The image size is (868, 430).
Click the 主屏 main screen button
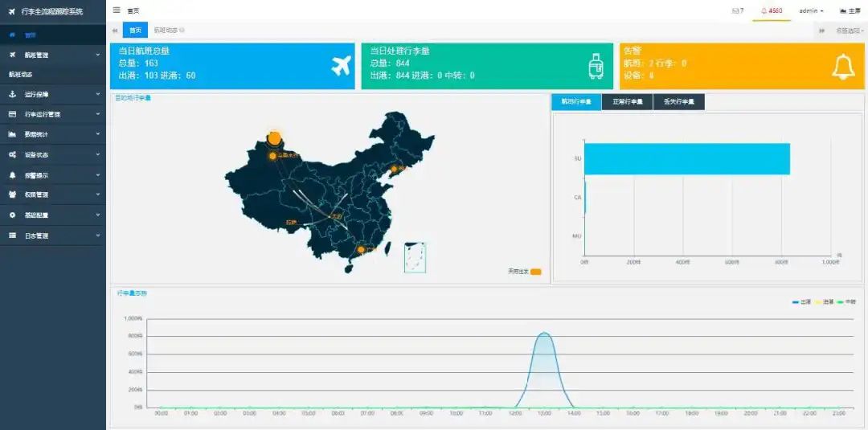point(850,10)
